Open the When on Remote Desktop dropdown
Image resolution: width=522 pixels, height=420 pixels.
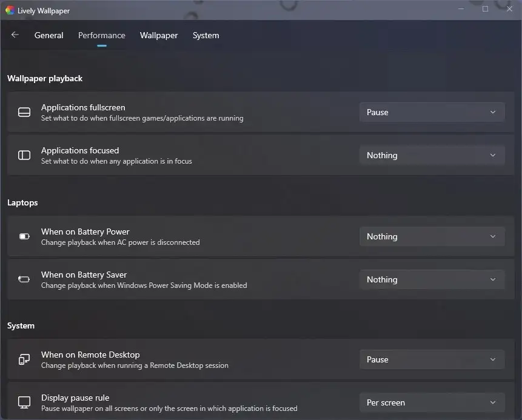432,359
